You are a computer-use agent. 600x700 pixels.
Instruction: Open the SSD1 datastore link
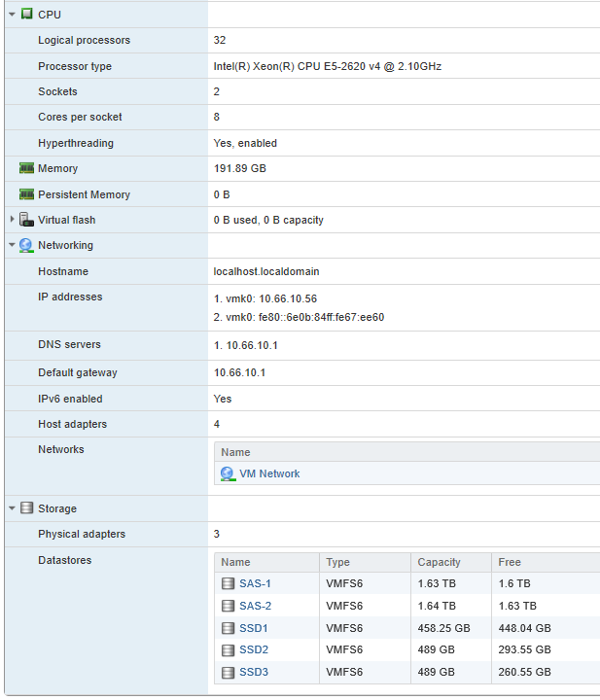(x=253, y=629)
